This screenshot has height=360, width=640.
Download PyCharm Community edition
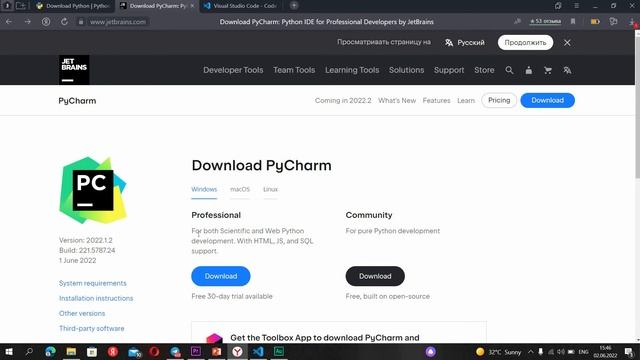pyautogui.click(x=375, y=276)
